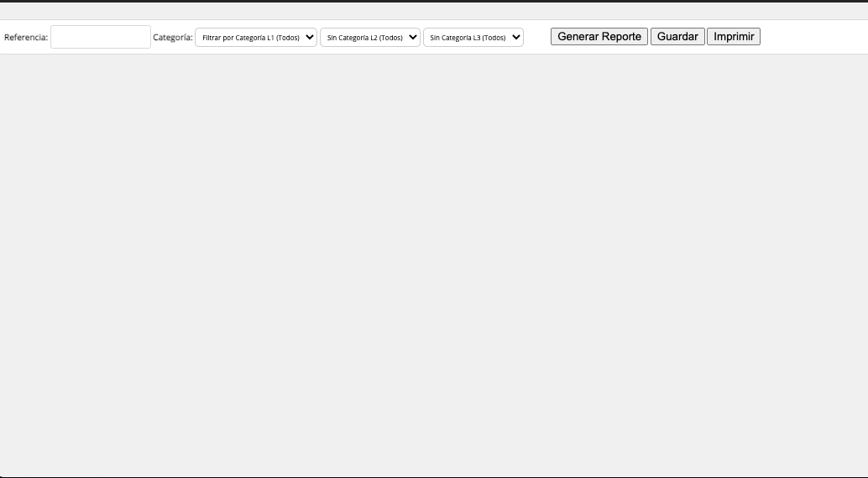The height and width of the screenshot is (478, 868).
Task: Click the Referencia text input field
Action: click(101, 37)
